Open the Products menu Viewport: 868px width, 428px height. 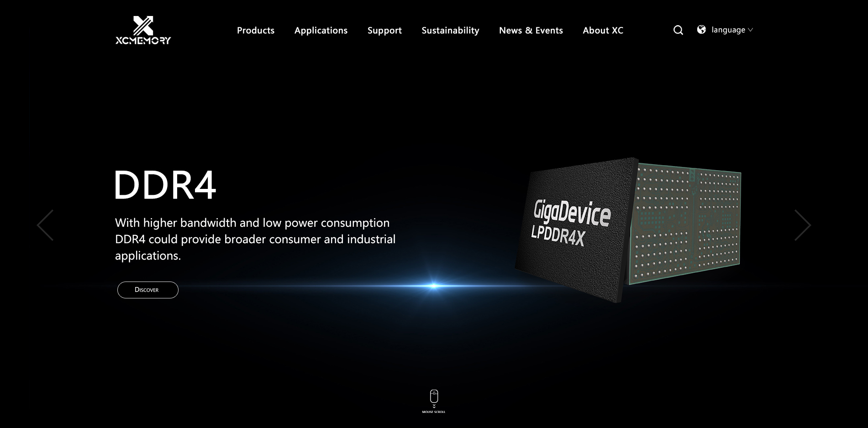pyautogui.click(x=256, y=31)
